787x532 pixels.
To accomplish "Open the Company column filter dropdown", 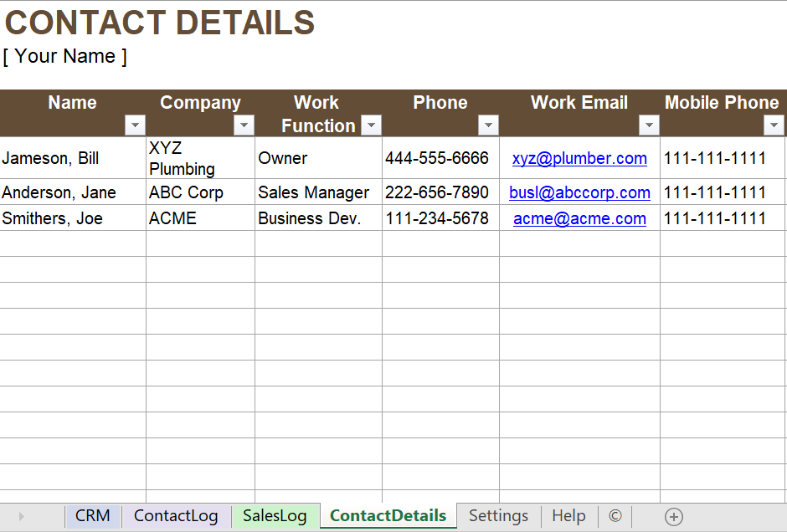I will pyautogui.click(x=244, y=125).
